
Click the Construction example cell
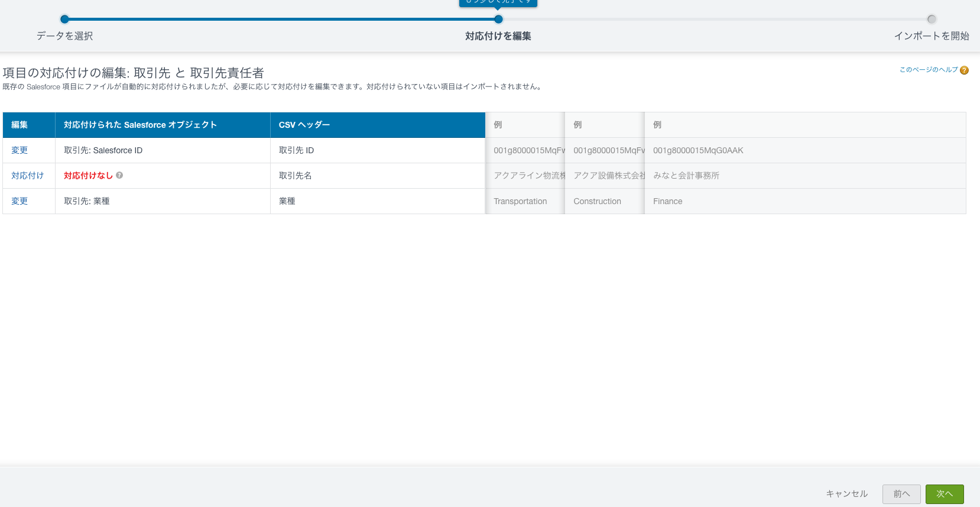click(x=605, y=201)
